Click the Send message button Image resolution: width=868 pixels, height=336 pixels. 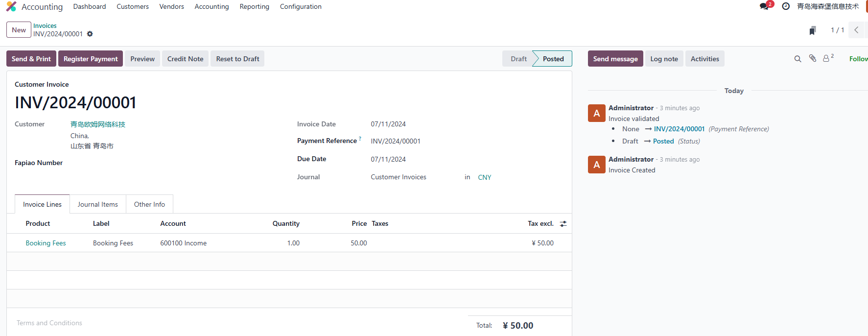point(615,59)
